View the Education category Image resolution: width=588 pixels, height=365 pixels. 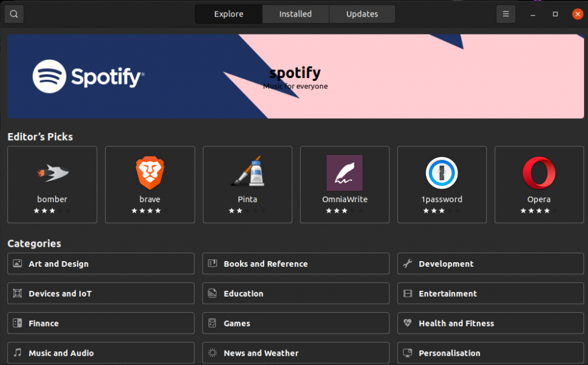pos(295,293)
